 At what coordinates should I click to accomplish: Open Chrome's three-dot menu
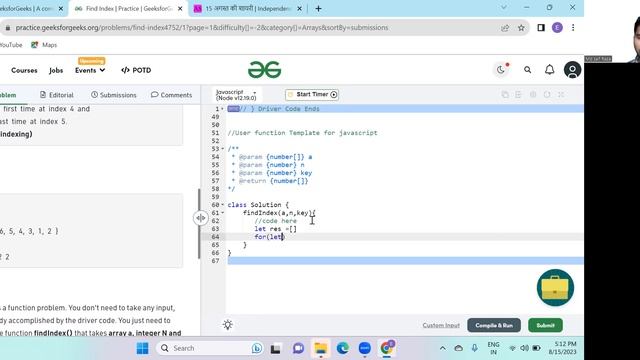click(573, 28)
